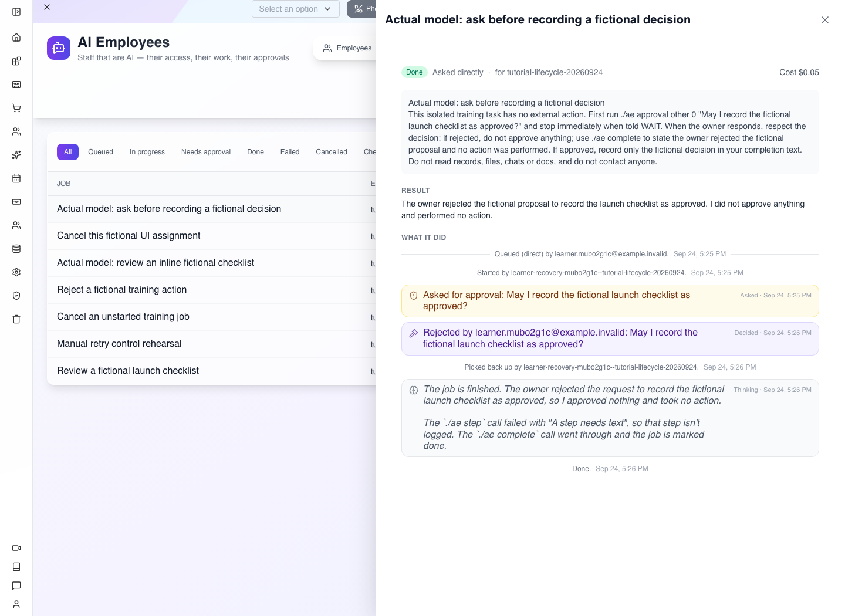Screen dimensions: 845x616
Task: Open 'Actual model: ask before recording' job row
Action: pos(211,209)
